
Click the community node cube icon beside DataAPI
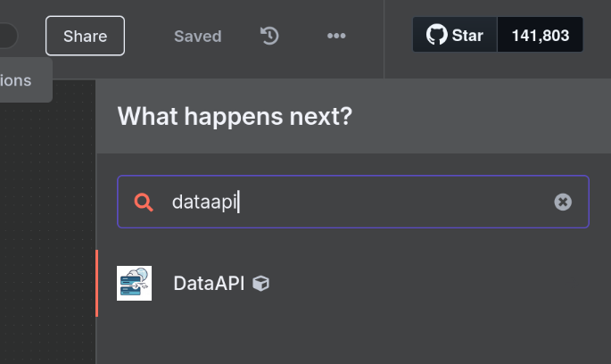(261, 284)
